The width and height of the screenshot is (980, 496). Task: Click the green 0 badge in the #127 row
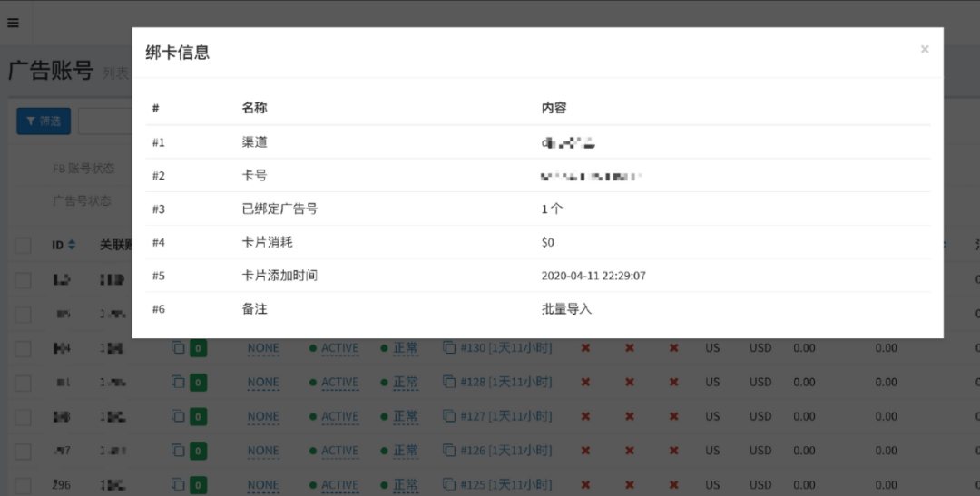pyautogui.click(x=198, y=417)
